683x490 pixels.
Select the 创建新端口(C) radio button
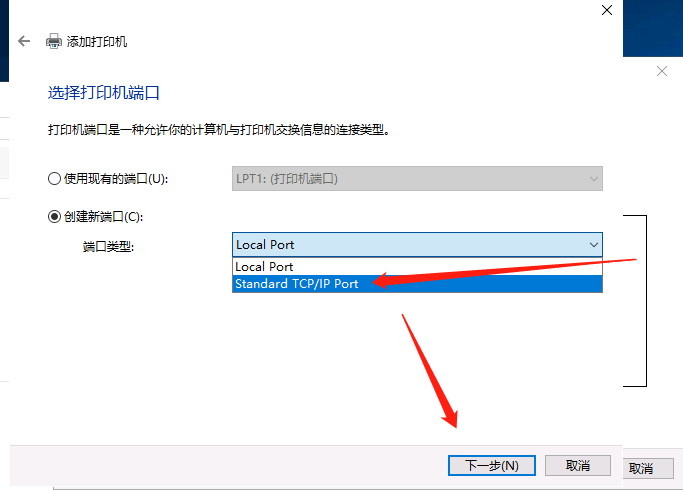(54, 216)
